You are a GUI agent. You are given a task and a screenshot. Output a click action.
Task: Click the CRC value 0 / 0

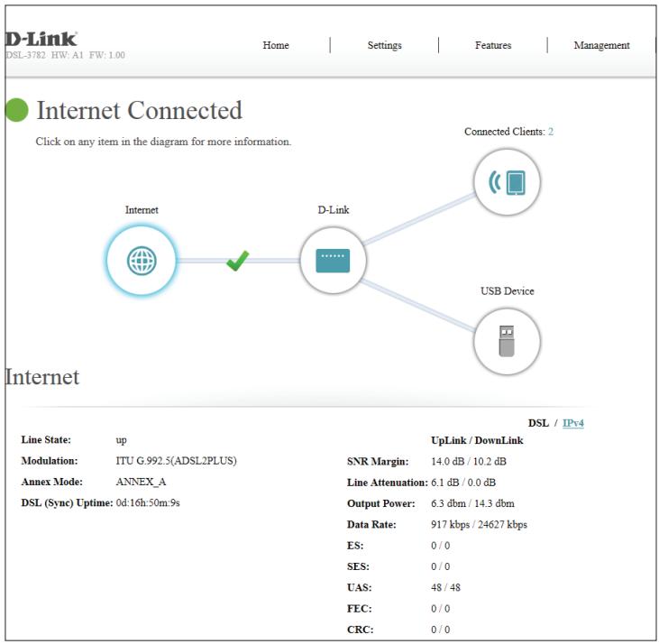tap(441, 630)
